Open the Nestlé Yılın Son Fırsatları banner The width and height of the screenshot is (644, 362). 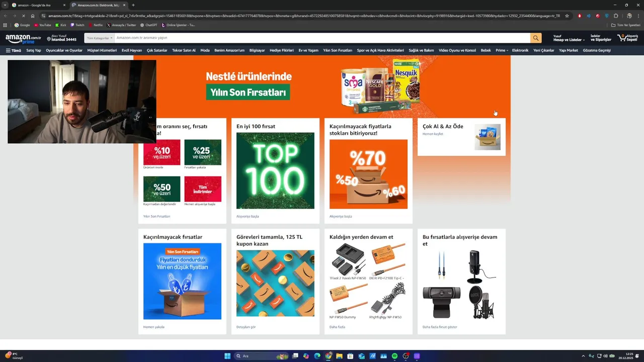pos(322,85)
